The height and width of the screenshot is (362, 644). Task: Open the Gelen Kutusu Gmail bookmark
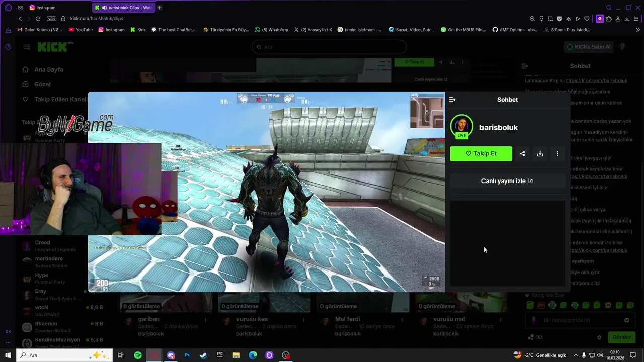[40, 30]
